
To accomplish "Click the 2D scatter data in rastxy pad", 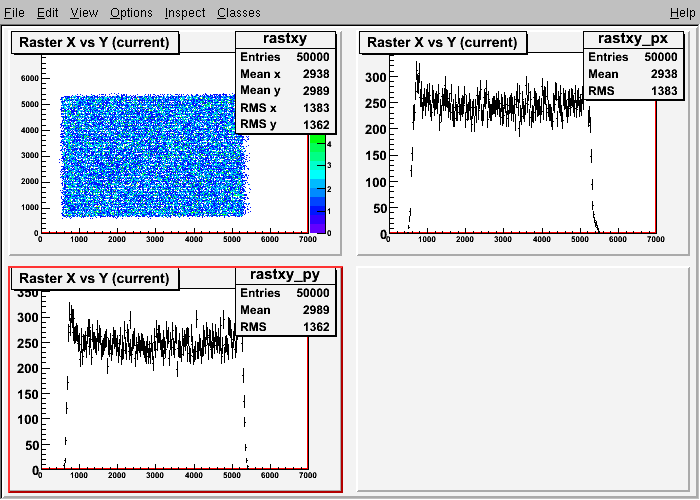I will coord(154,156).
